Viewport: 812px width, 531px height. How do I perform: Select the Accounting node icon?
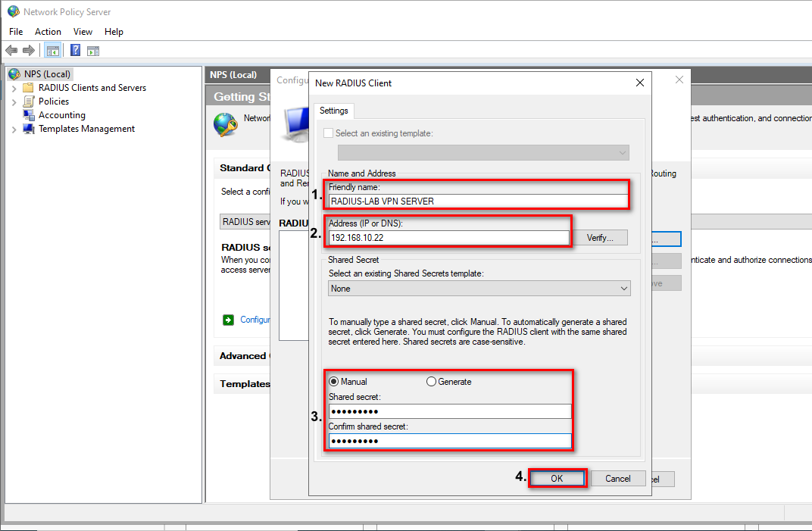click(x=29, y=115)
